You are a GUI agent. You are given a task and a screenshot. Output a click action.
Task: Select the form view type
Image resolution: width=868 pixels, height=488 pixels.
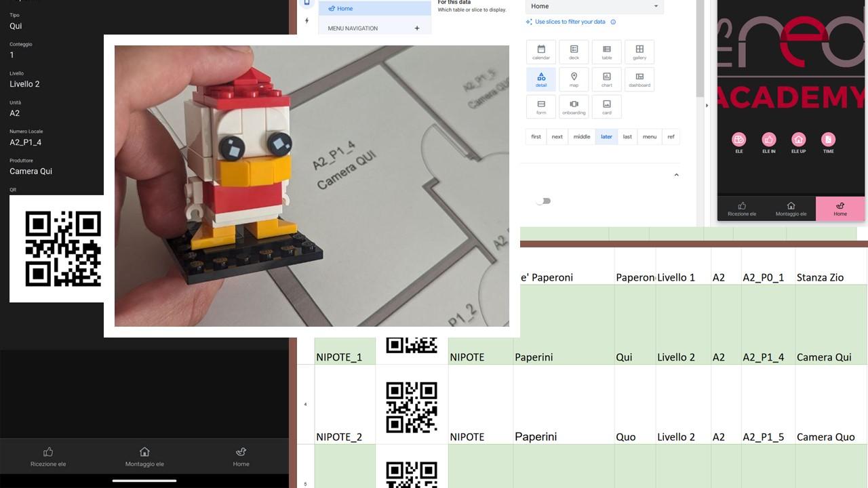[x=541, y=106]
